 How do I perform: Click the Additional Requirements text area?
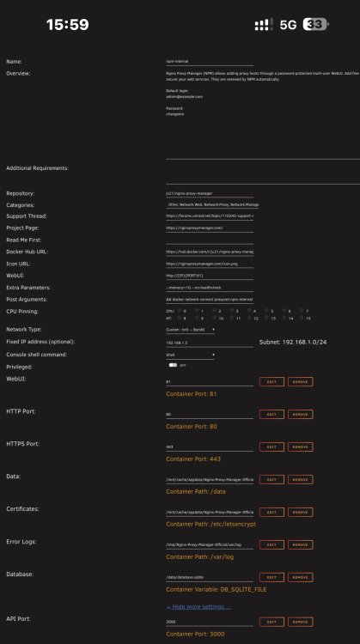(263, 174)
